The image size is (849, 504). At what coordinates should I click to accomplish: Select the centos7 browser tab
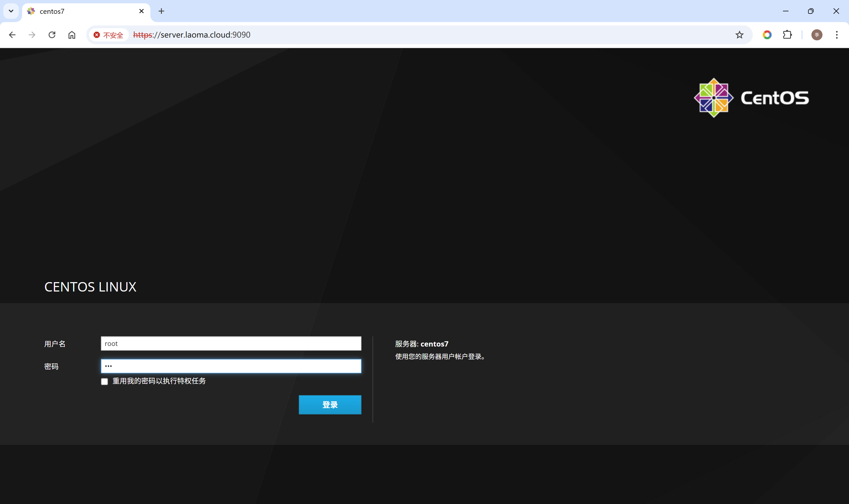point(82,11)
